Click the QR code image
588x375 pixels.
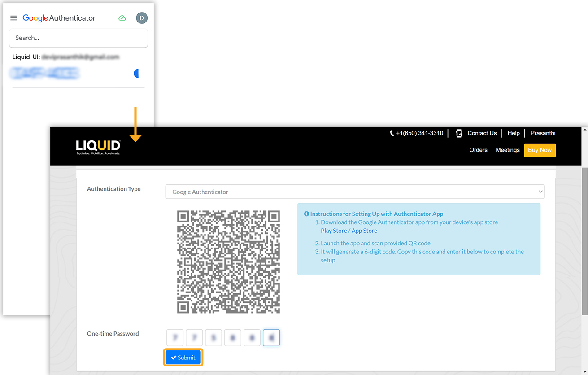[228, 262]
